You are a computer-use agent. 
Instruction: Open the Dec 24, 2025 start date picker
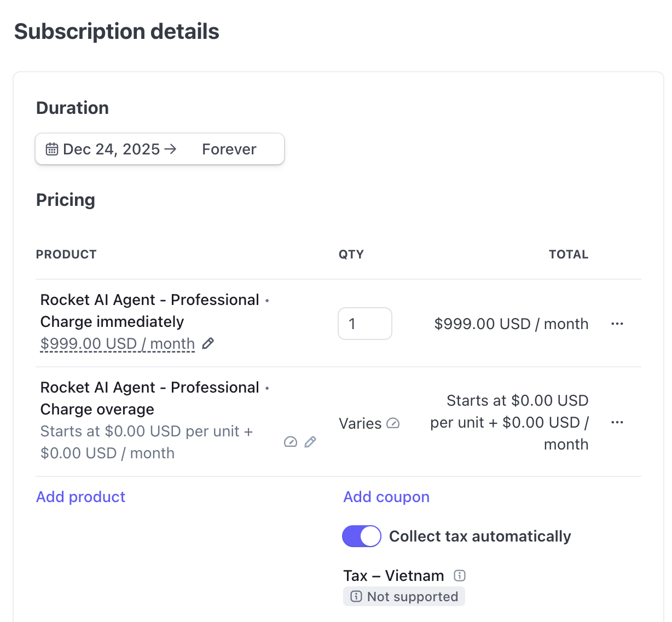tap(111, 149)
